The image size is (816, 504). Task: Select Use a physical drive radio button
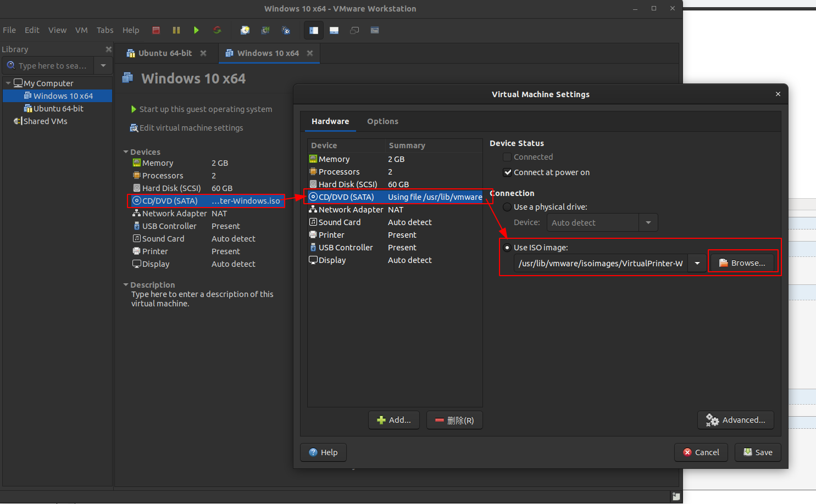click(507, 207)
